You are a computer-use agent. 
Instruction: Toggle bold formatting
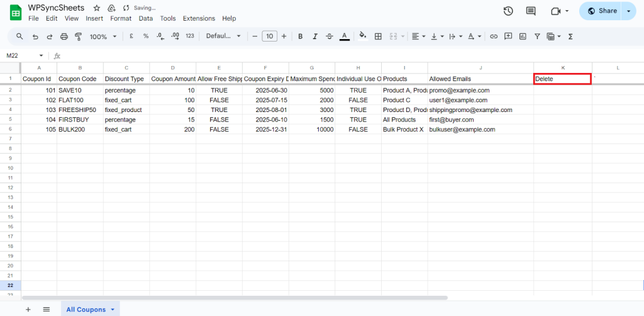point(300,37)
